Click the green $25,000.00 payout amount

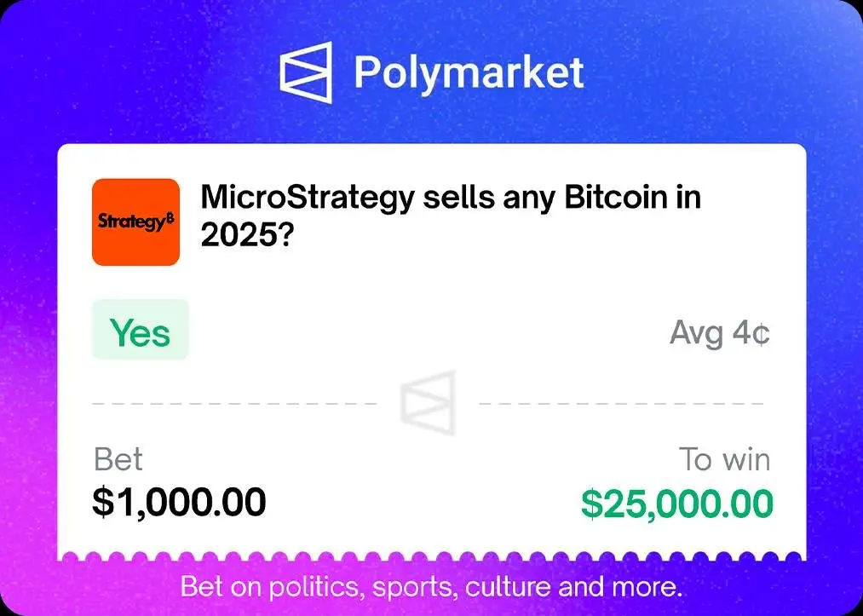point(677,504)
